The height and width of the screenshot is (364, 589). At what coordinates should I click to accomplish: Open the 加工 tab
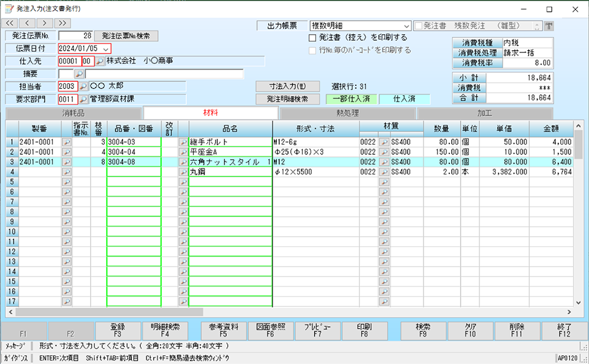tap(485, 113)
